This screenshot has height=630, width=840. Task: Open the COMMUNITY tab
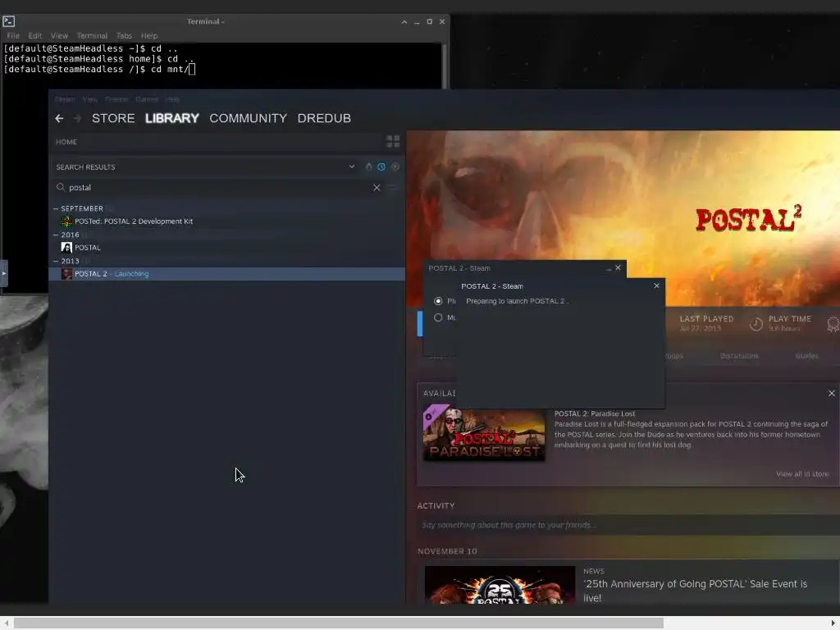(x=248, y=118)
